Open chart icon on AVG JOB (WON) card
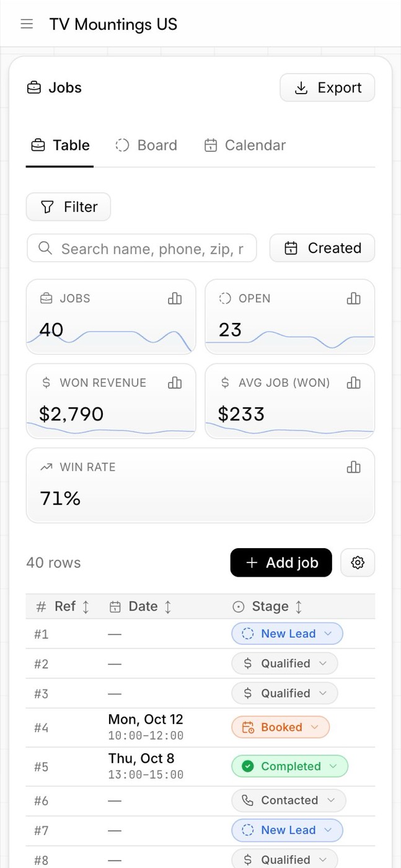This screenshot has width=401, height=868. click(353, 383)
